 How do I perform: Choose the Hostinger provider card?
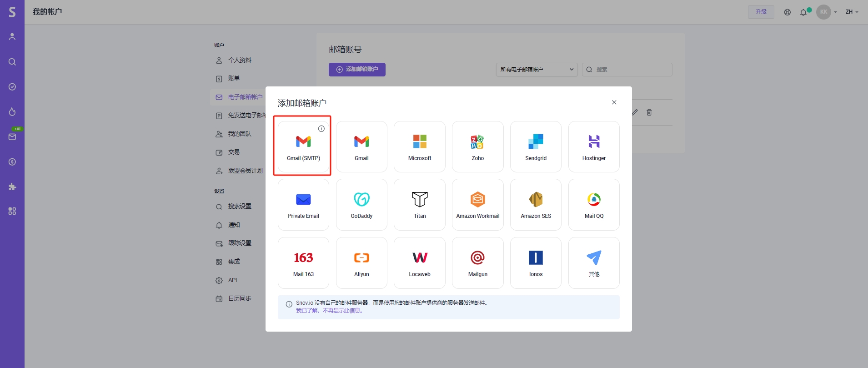[594, 146]
